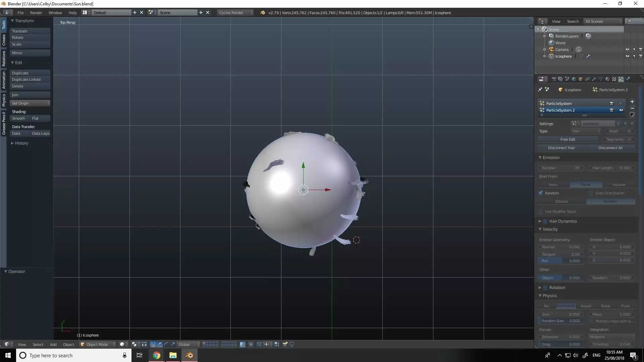The height and width of the screenshot is (362, 644).
Task: Toggle viewport visibility of ParticleSystem 2
Action: click(621, 110)
